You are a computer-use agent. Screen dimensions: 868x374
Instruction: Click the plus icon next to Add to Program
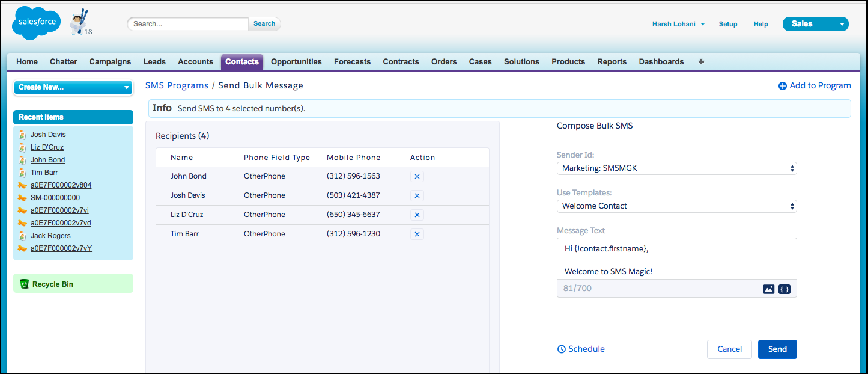pyautogui.click(x=782, y=86)
